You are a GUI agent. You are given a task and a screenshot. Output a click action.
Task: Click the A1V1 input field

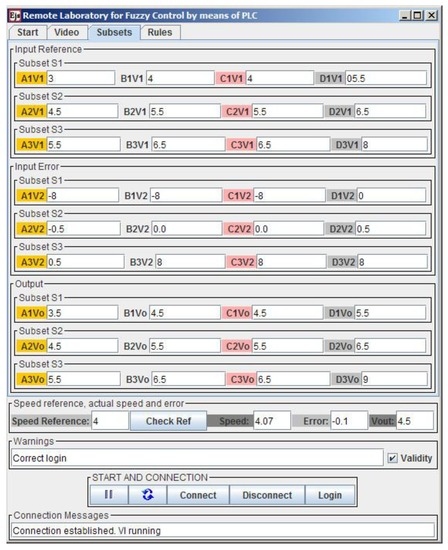(81, 78)
